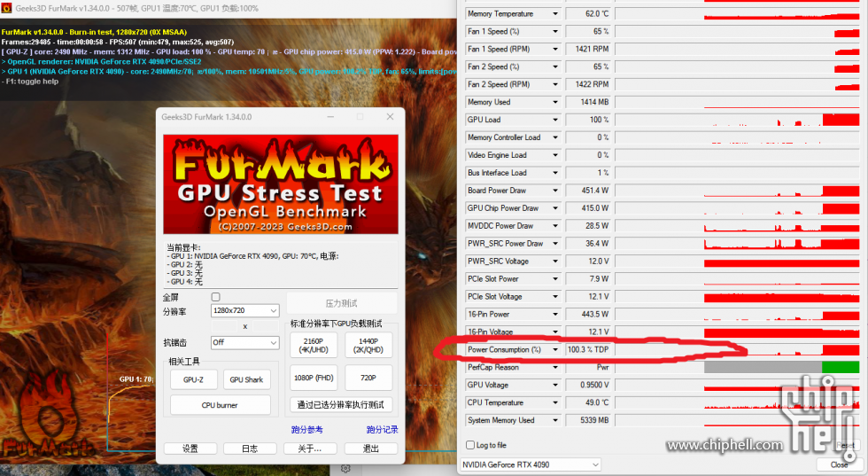Open the 跑分参考 link

pyautogui.click(x=306, y=429)
